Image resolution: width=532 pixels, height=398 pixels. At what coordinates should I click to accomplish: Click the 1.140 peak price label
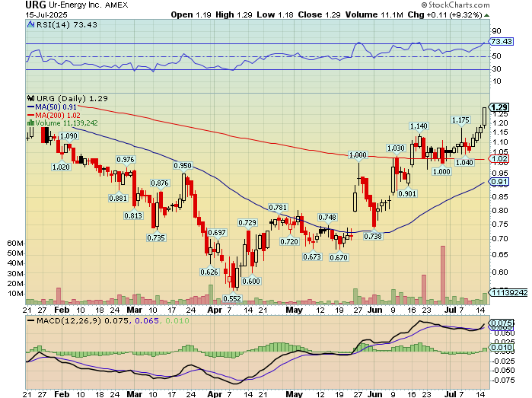pyautogui.click(x=419, y=126)
